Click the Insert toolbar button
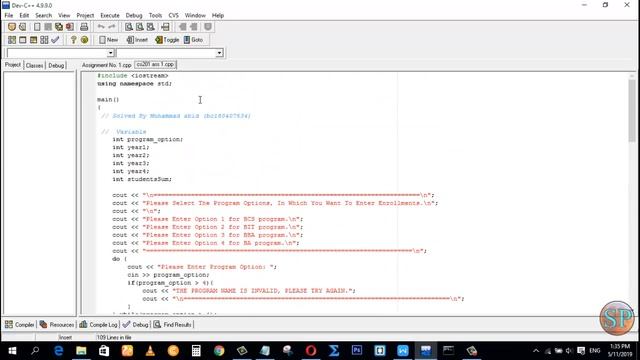 click(137, 40)
